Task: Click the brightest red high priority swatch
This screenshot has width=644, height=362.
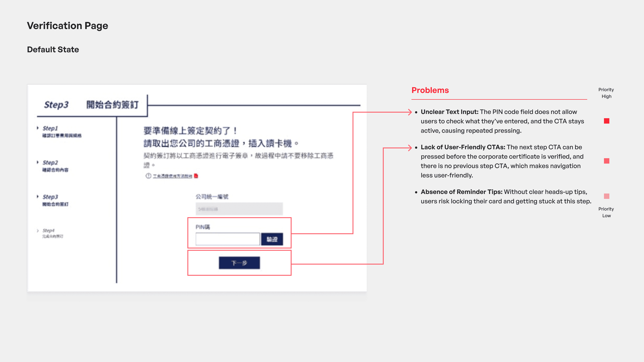Action: (606, 121)
